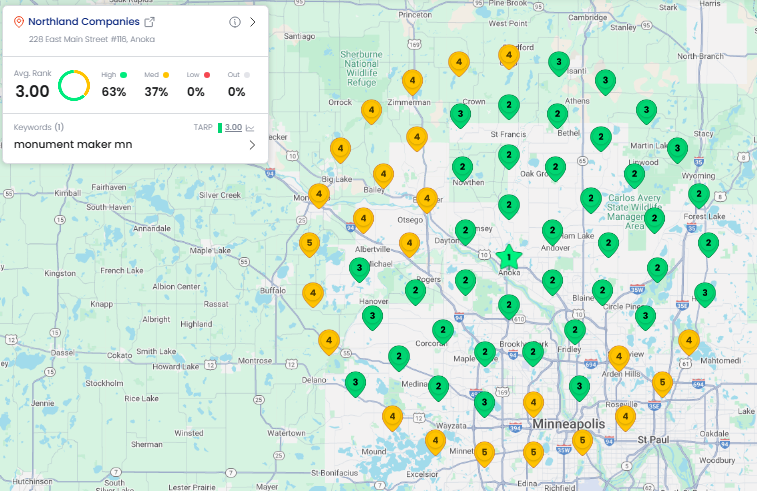Open the TARP trend chart icon
This screenshot has width=757, height=491.
pos(251,128)
